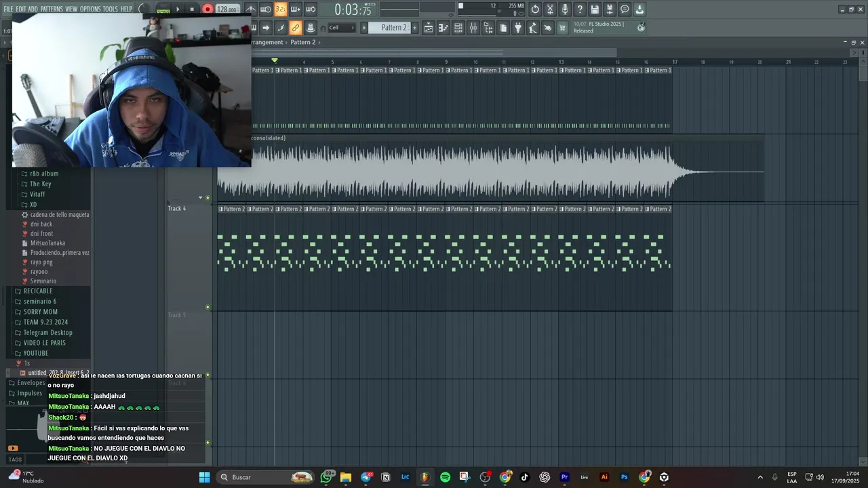Click the stop transport button

(x=192, y=9)
